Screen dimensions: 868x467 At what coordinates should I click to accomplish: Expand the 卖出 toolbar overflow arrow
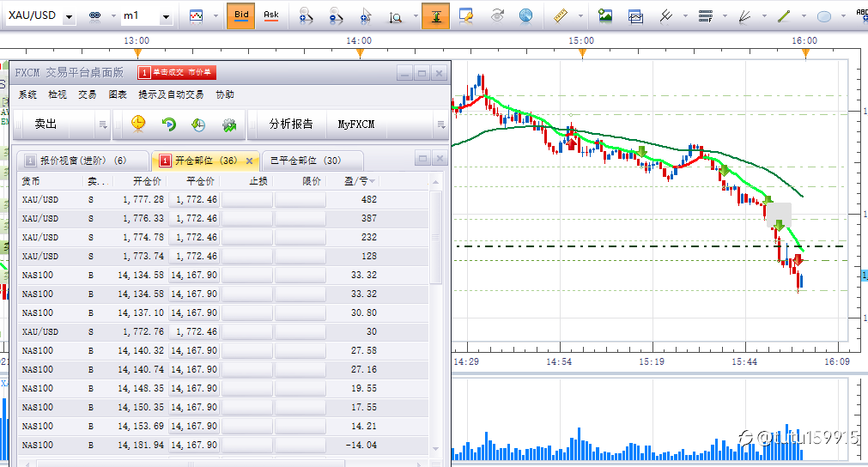(103, 124)
